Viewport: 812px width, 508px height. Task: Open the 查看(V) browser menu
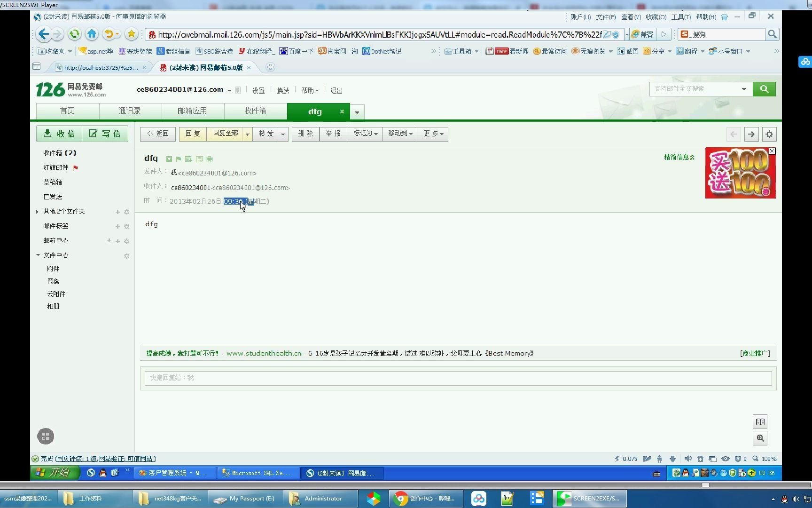click(x=631, y=17)
